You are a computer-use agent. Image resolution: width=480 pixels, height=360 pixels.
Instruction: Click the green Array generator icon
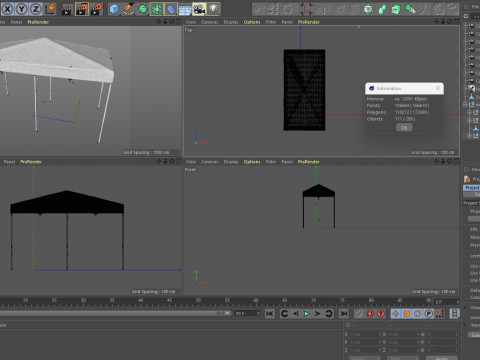(157, 9)
